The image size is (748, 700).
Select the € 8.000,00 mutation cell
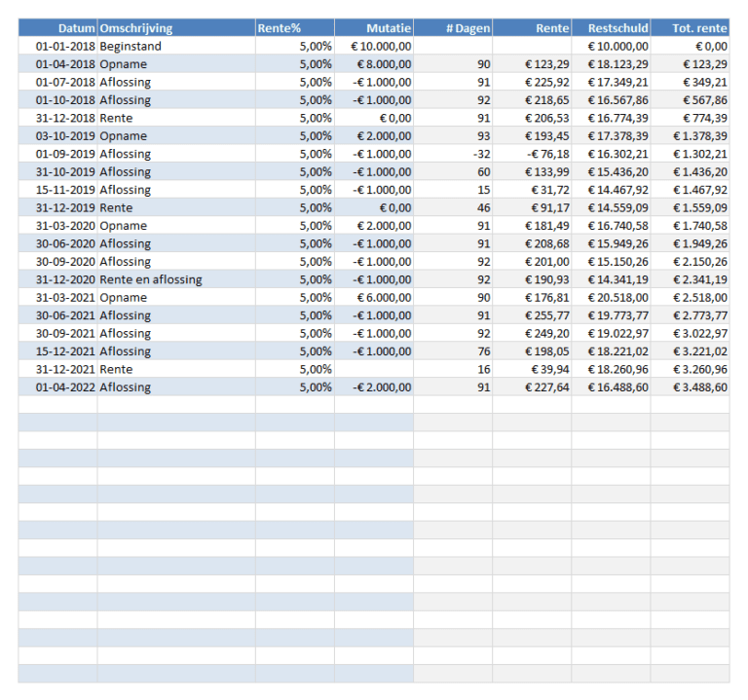tap(384, 64)
